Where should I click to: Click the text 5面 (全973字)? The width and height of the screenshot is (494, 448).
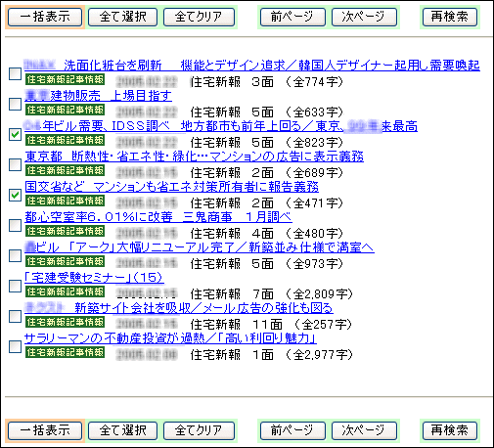(x=297, y=264)
